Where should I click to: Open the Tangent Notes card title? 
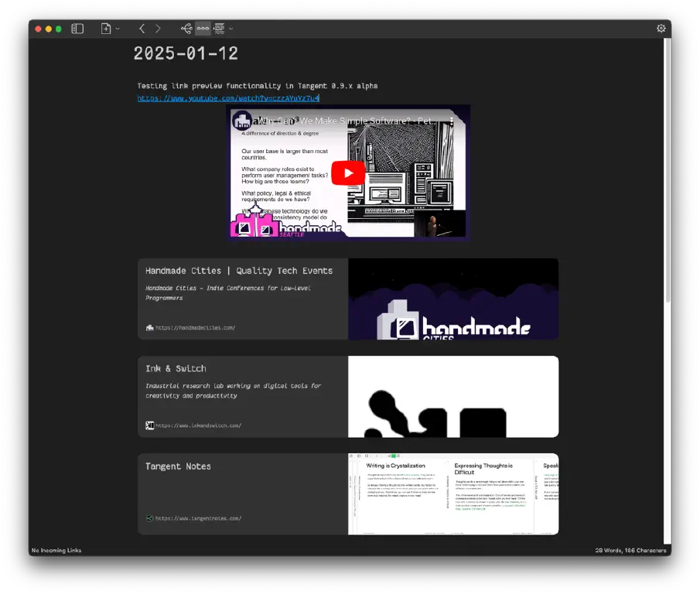[178, 466]
